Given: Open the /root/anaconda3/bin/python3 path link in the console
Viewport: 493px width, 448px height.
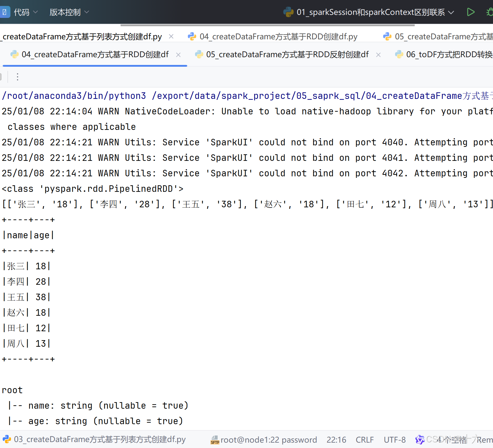Looking at the screenshot, I should (74, 96).
